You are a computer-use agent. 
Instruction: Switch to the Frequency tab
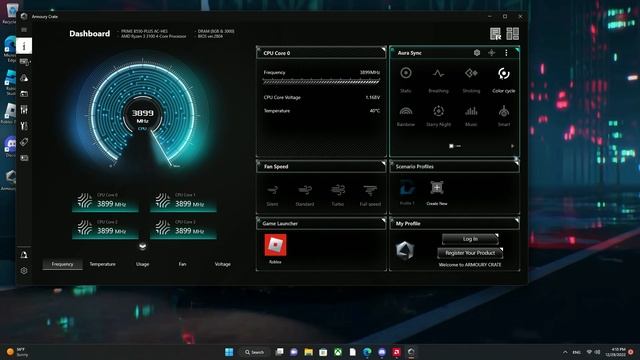tap(62, 264)
